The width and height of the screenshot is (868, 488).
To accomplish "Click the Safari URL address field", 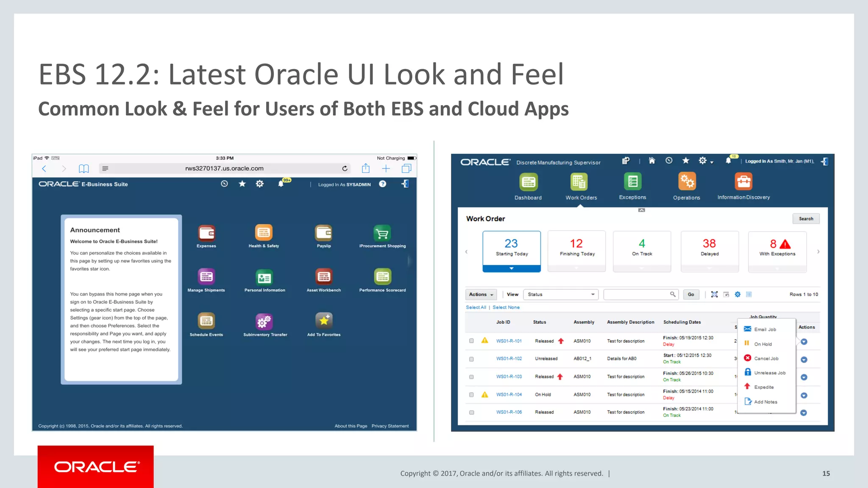I will point(224,169).
